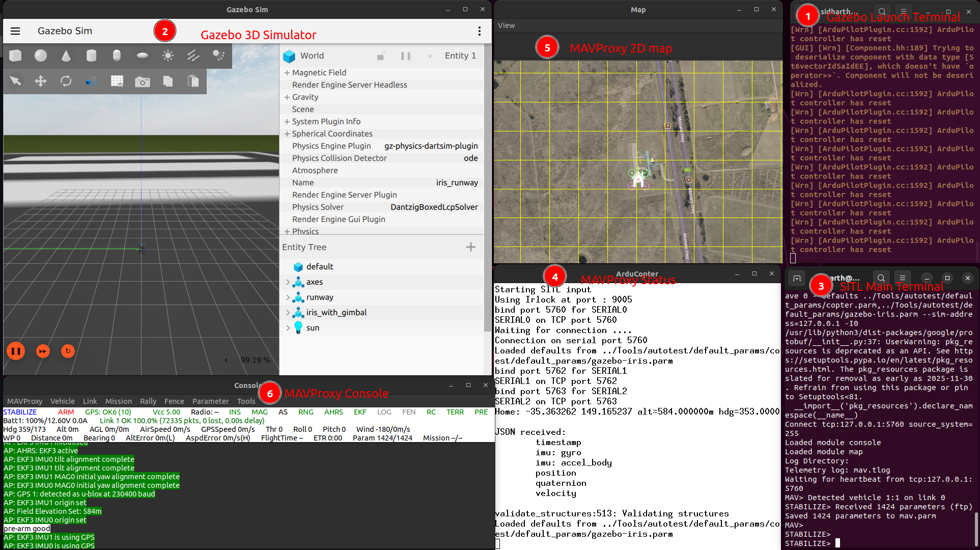The height and width of the screenshot is (550, 980).
Task: Click the plus button beside Entity Tree
Action: tap(470, 247)
